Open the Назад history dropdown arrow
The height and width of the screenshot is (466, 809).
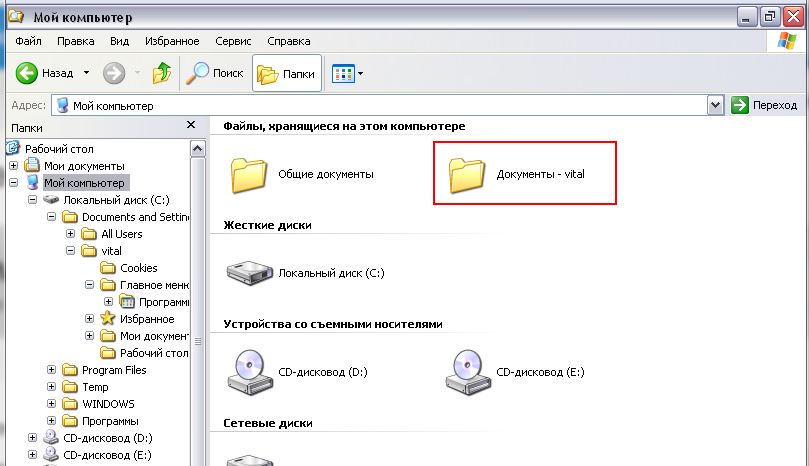pos(86,73)
